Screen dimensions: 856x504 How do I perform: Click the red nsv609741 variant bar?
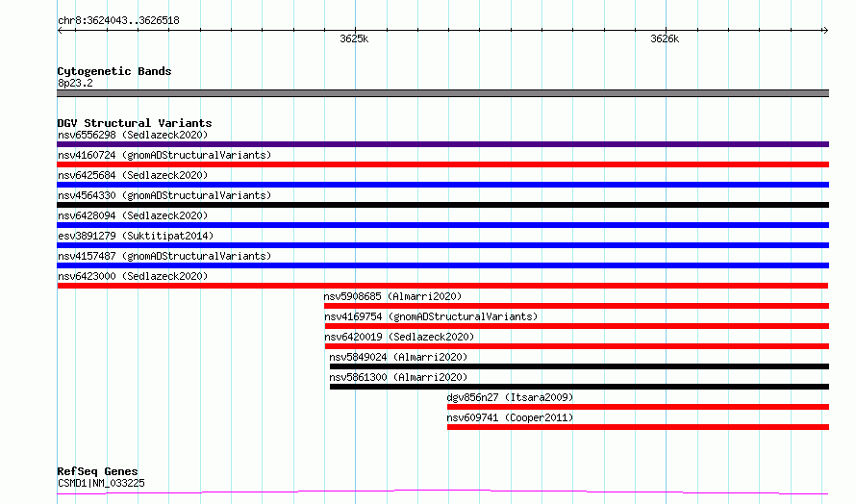coord(638,427)
